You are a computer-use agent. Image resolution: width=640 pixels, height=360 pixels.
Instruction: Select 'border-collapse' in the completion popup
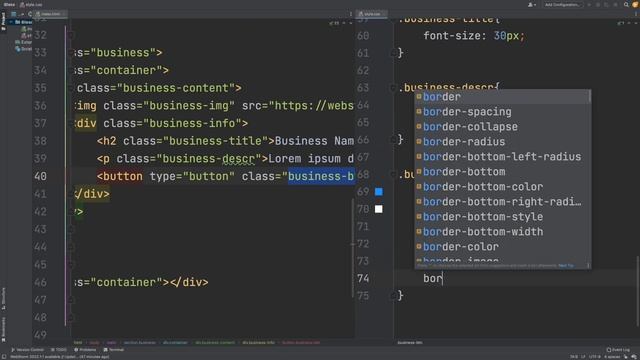point(502,127)
